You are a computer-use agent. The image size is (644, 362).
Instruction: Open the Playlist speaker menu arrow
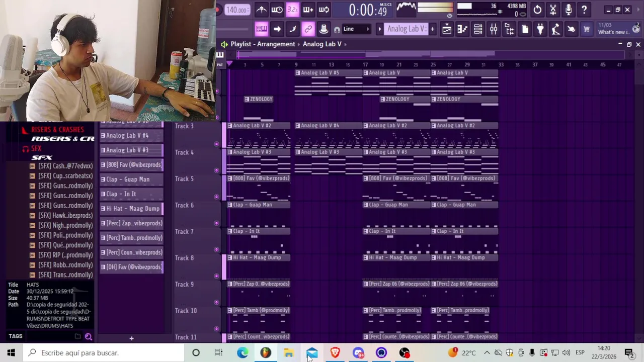coord(224,44)
